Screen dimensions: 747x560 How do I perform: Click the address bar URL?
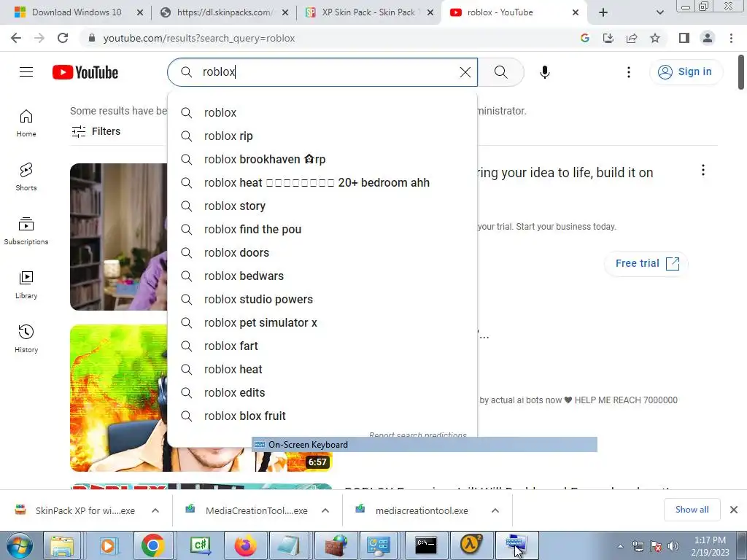click(x=199, y=38)
